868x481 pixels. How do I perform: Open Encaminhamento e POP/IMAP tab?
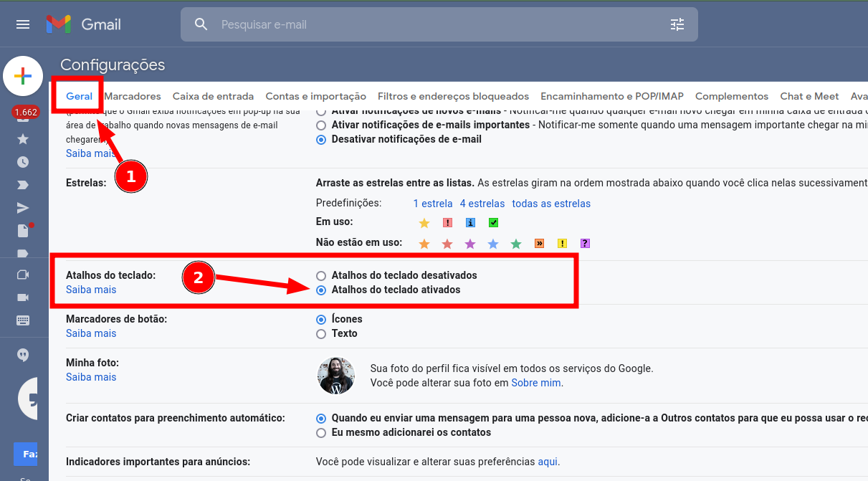[612, 96]
